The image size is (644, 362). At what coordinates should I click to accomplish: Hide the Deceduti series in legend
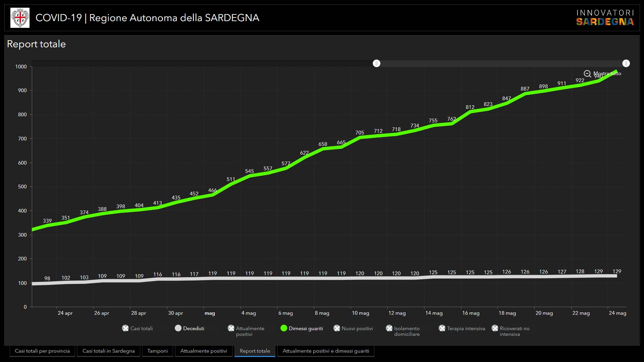tap(178, 328)
